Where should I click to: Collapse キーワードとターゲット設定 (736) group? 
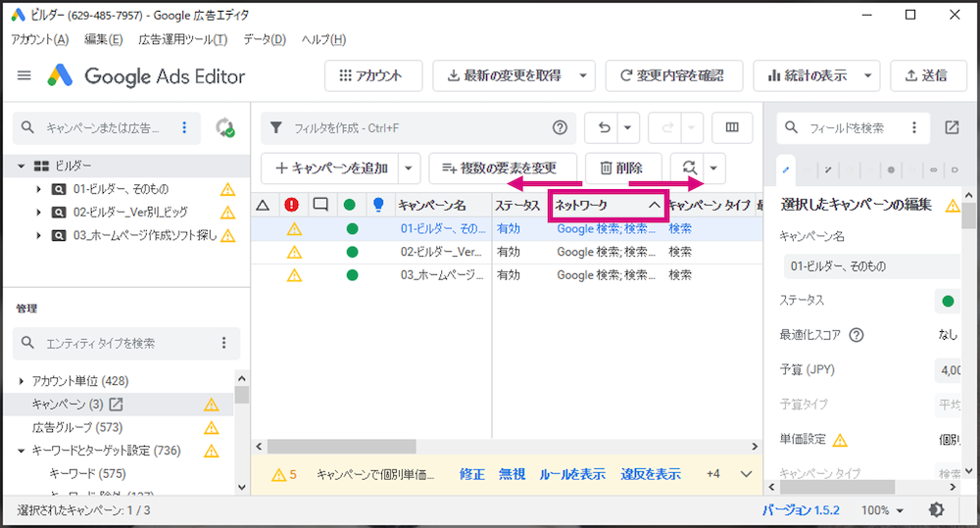pos(22,451)
